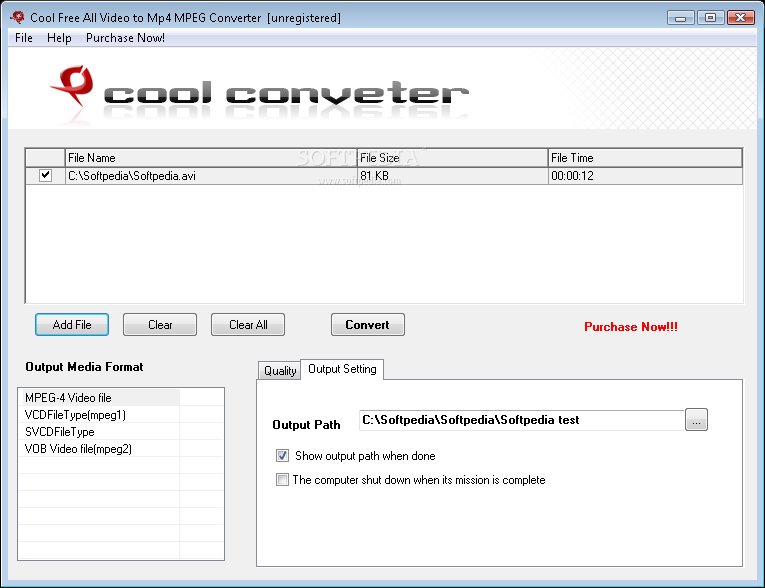Click the Clear All button

point(248,324)
